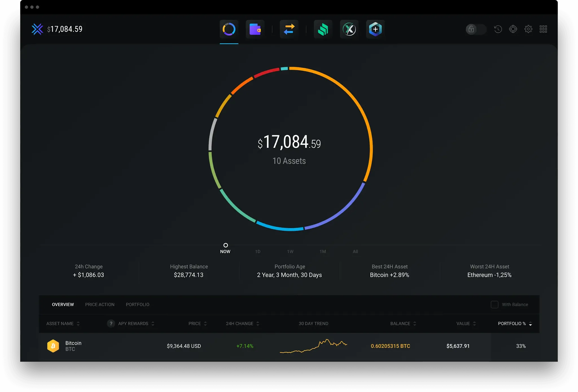Select the OVERVIEW tab
Viewport: 578px width, 392px height.
[x=63, y=305]
